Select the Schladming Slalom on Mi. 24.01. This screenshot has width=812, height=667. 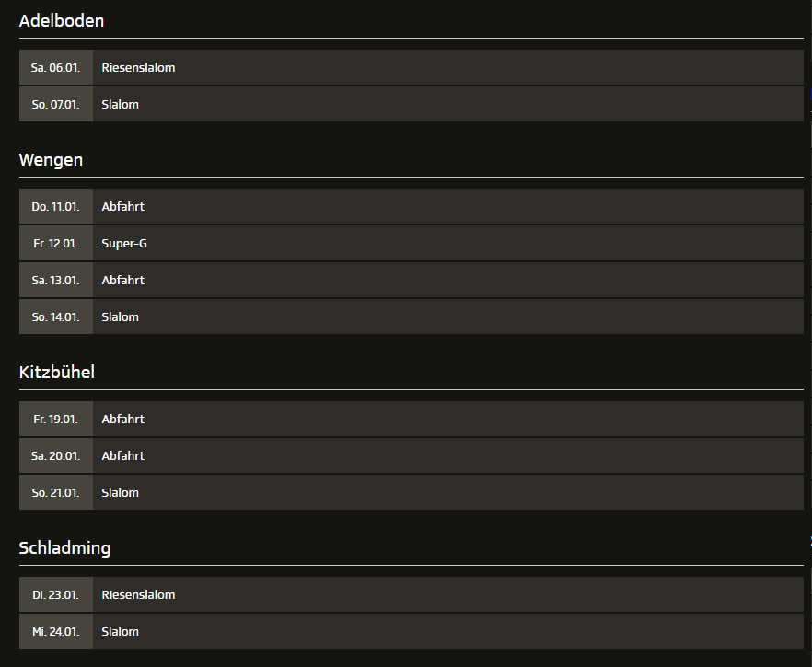412,631
